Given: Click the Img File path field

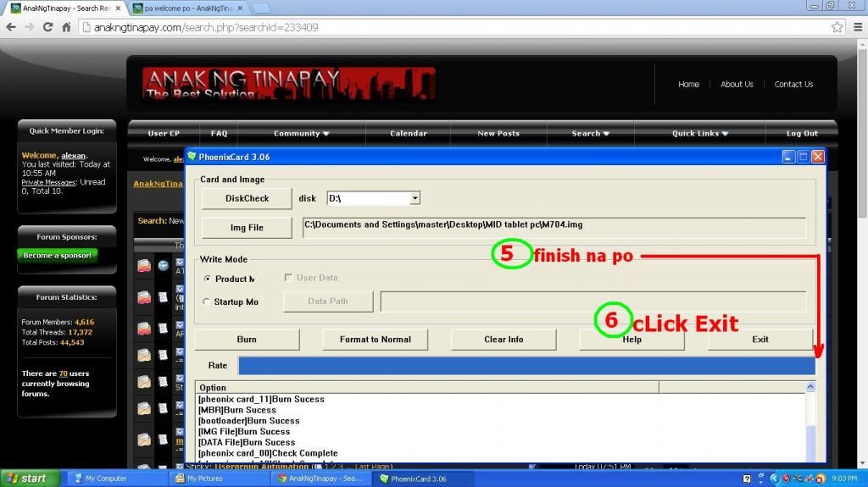Looking at the screenshot, I should click(x=554, y=228).
